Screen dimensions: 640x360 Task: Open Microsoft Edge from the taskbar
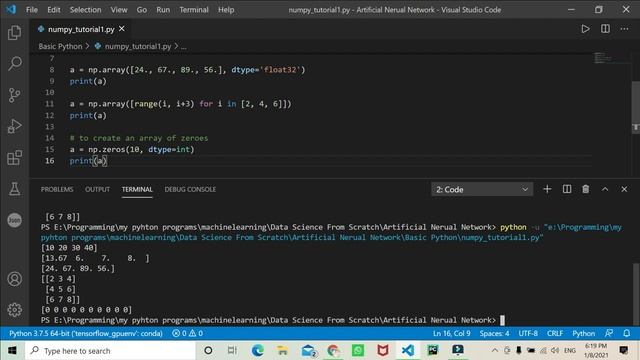point(258,351)
